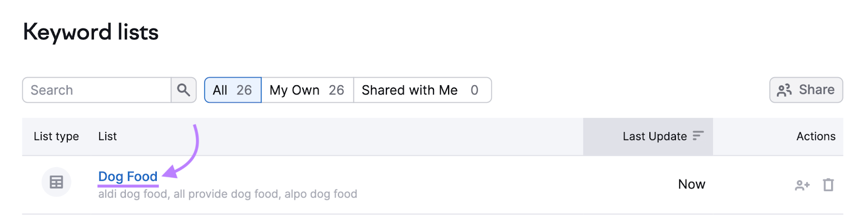Click the people icon on Share button

(x=784, y=90)
